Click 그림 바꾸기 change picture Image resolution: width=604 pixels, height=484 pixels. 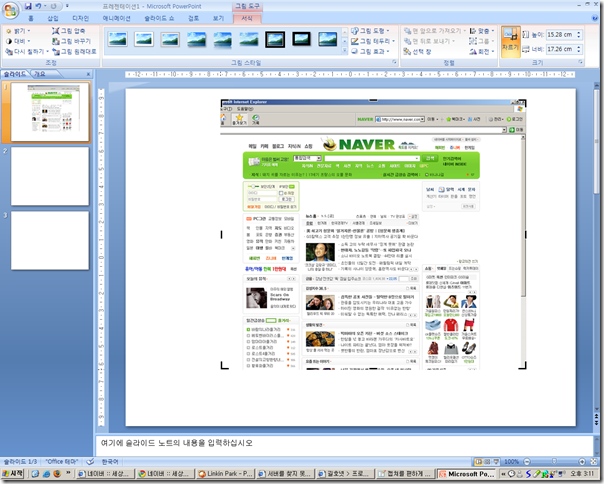coord(72,41)
